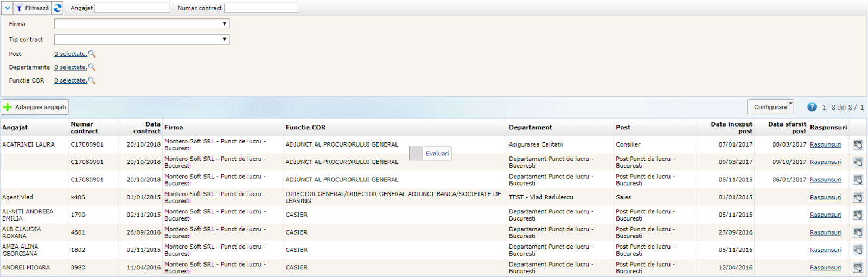Open action icon for ACATRINEI LAURA row
Image resolution: width=868 pixels, height=277 pixels.
pos(858,144)
